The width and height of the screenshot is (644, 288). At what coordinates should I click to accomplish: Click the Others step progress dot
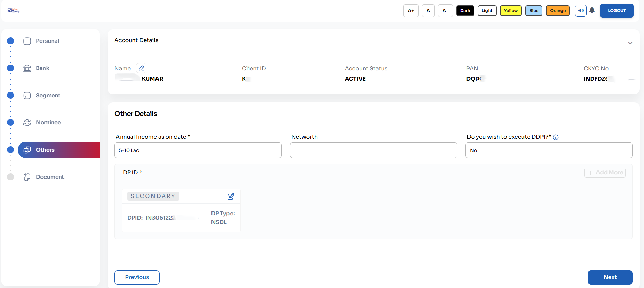[11, 150]
